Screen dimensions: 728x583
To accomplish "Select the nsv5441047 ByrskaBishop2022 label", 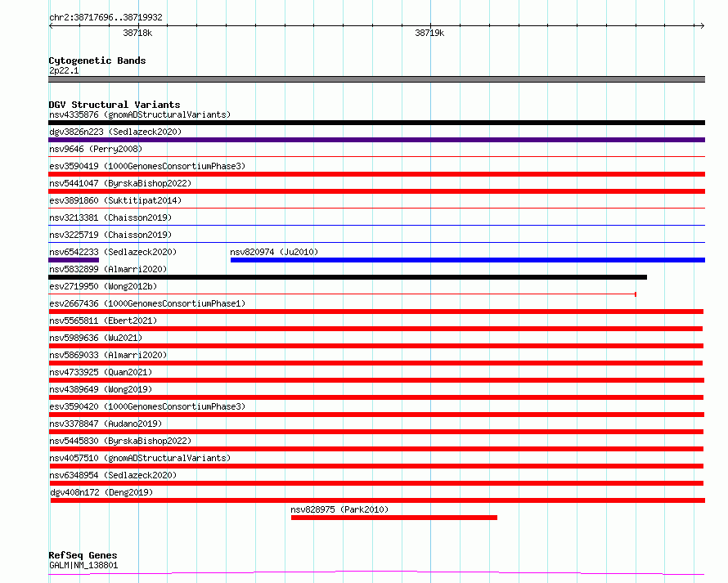I will (x=120, y=183).
